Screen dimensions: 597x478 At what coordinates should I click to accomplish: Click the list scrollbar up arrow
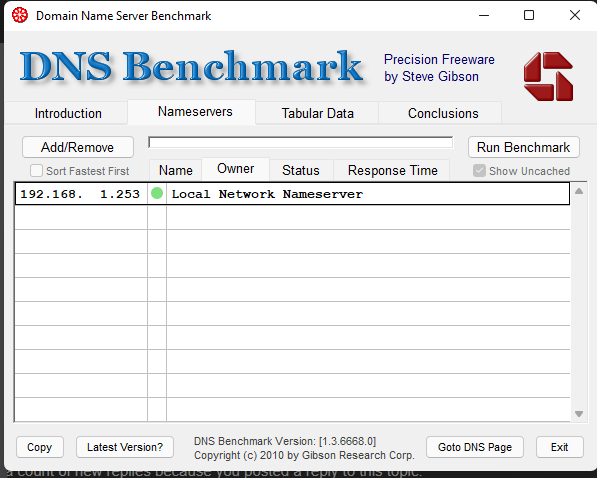tap(579, 191)
